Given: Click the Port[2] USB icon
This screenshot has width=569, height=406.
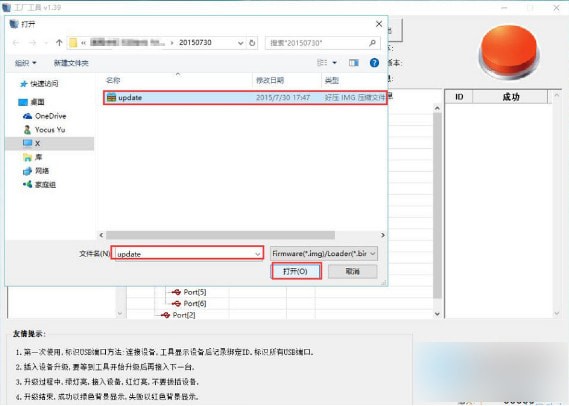Looking at the screenshot, I should 165,315.
